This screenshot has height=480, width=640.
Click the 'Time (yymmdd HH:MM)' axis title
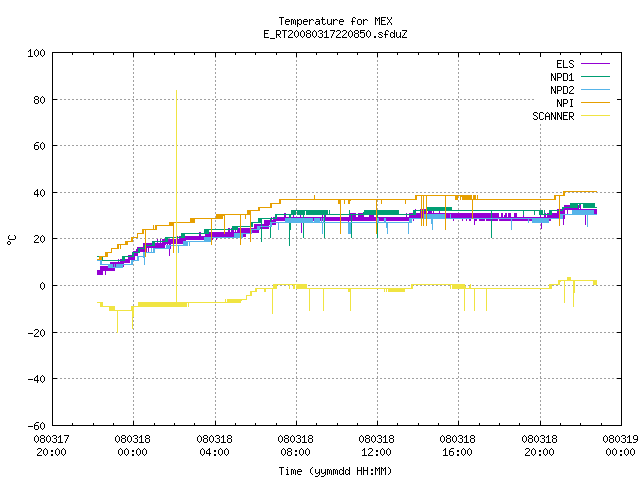pyautogui.click(x=336, y=471)
